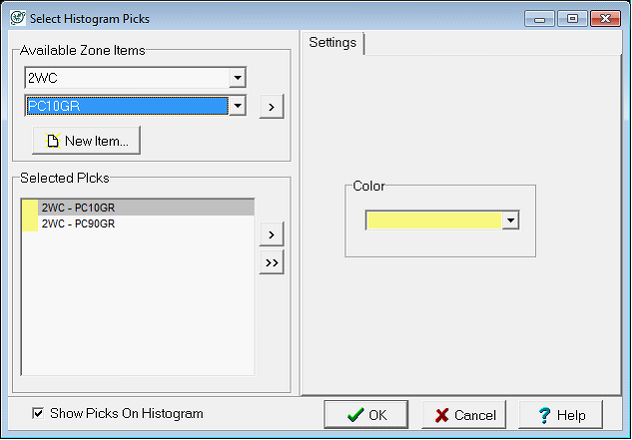This screenshot has height=440, width=632.
Task: Click the yellow swatch beside 2WC - PC90GR
Action: coord(30,224)
